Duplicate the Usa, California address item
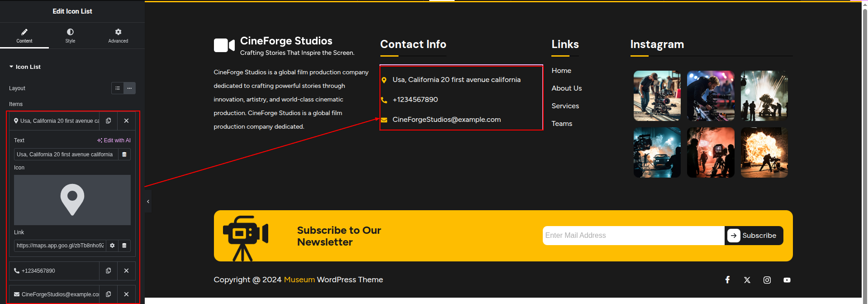 pyautogui.click(x=108, y=121)
